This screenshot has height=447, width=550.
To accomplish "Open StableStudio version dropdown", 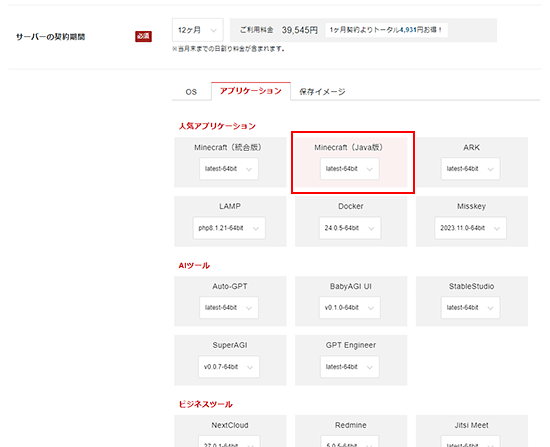I will click(470, 308).
